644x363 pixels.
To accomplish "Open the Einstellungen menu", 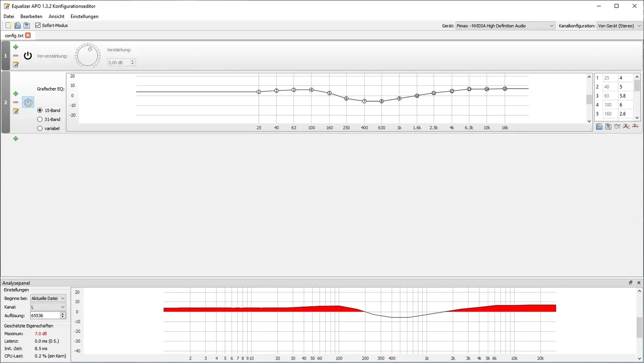I will [x=85, y=16].
